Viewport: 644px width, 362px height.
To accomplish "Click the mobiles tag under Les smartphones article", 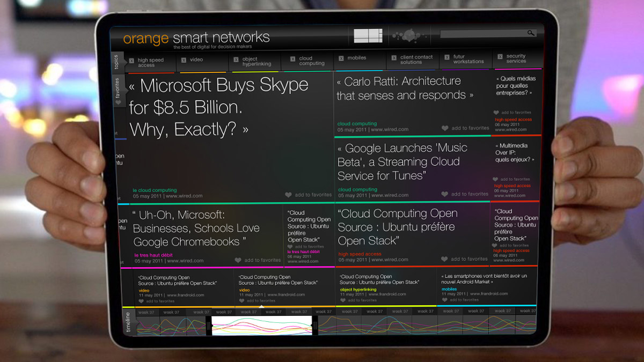I will click(449, 289).
